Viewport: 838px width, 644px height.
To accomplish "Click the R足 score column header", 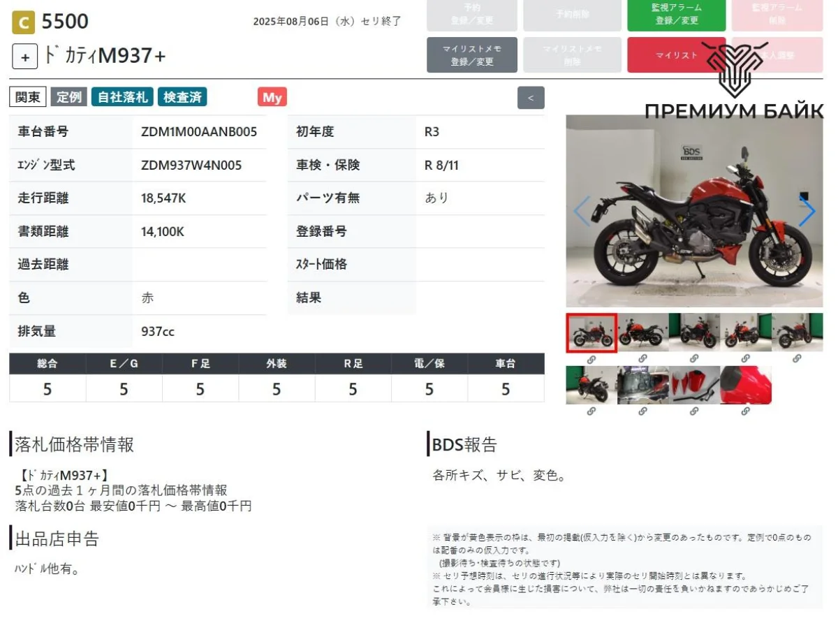I will point(353,364).
